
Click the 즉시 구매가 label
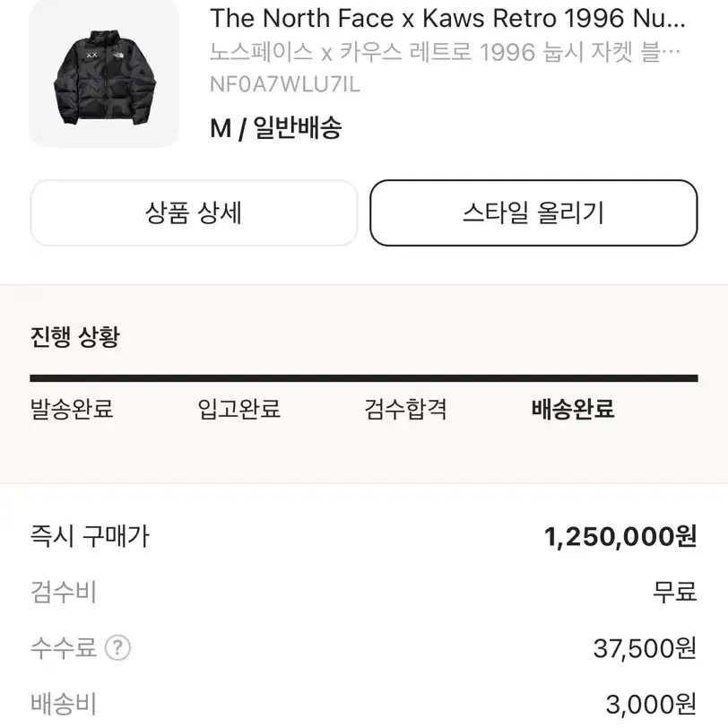[x=90, y=536]
